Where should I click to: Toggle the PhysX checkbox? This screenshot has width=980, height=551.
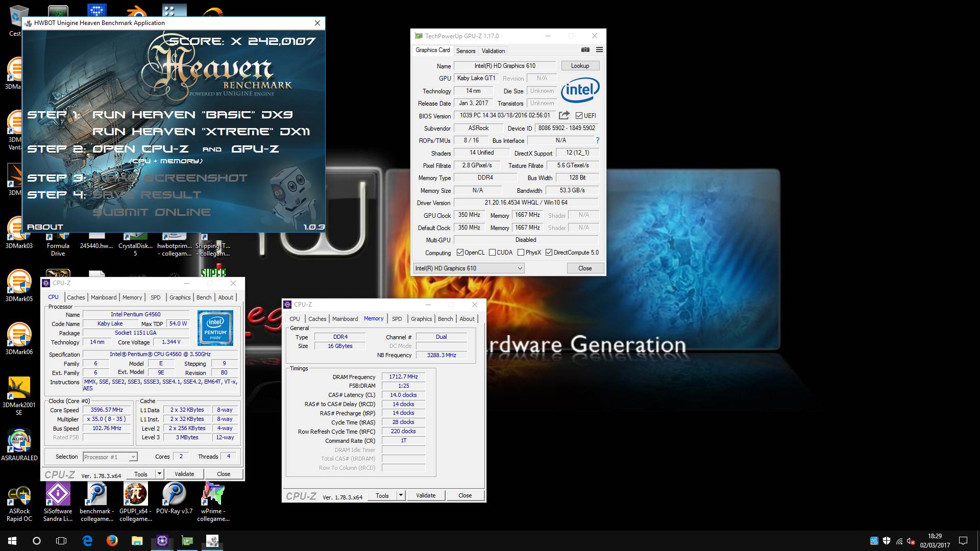tap(521, 253)
